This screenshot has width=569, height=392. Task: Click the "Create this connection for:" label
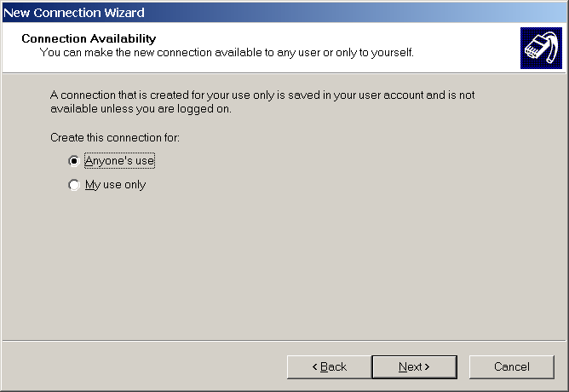(x=114, y=137)
